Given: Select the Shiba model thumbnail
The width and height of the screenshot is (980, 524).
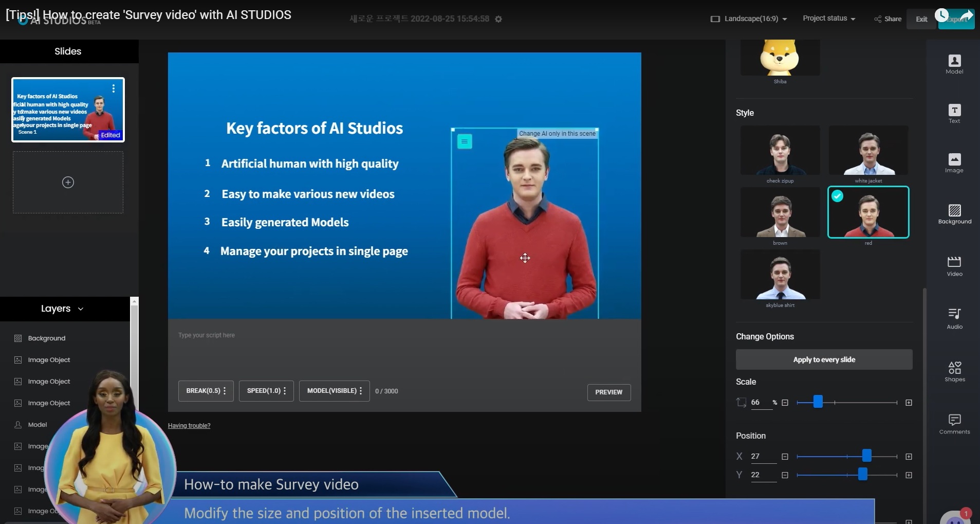Looking at the screenshot, I should point(780,58).
